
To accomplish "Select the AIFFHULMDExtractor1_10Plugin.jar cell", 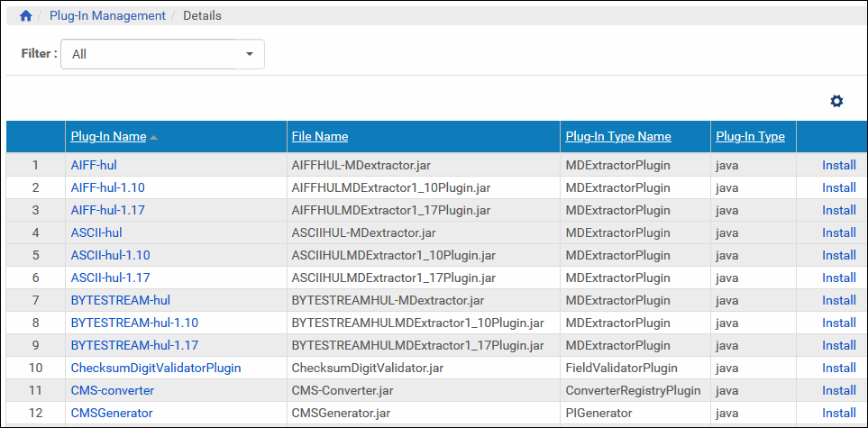I will click(424, 187).
